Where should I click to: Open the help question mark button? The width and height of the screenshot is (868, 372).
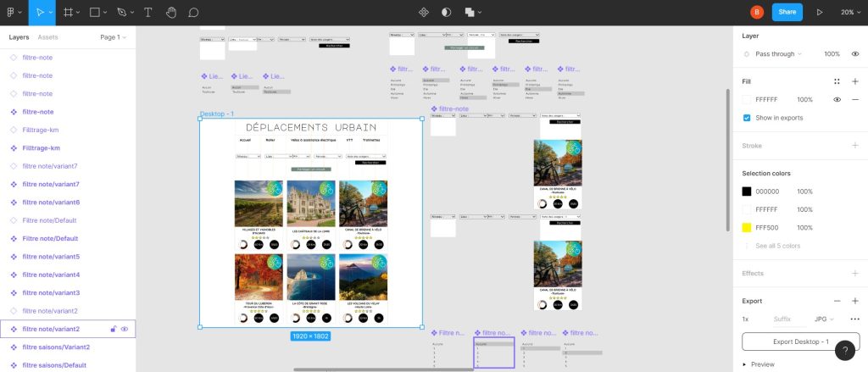[845, 351]
